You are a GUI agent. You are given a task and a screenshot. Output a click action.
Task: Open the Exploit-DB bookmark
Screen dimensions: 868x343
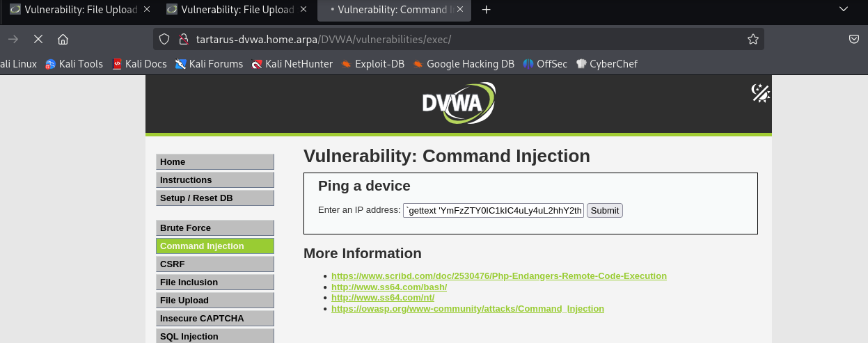pos(372,64)
